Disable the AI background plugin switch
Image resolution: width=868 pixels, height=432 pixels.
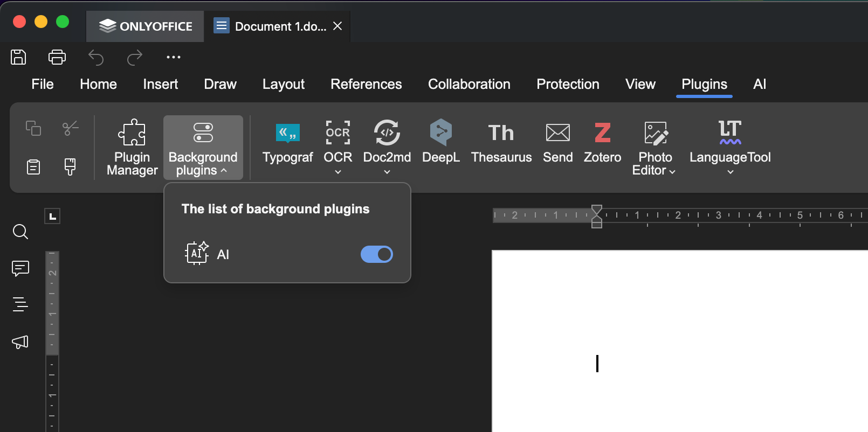click(376, 254)
